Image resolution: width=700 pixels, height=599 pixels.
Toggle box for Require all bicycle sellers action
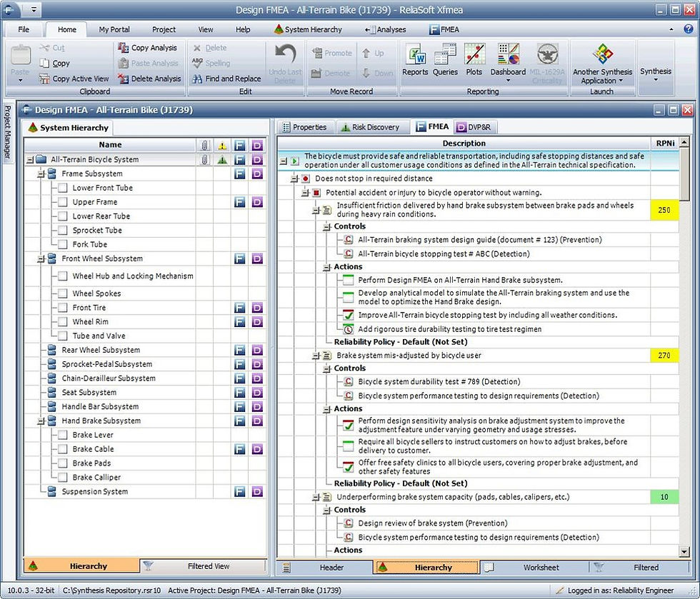pos(349,446)
